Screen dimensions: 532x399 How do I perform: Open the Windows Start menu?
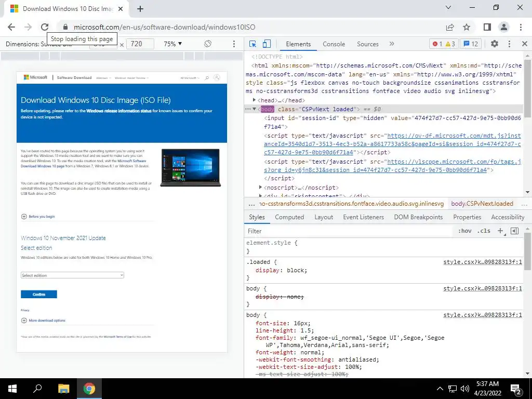click(12, 389)
